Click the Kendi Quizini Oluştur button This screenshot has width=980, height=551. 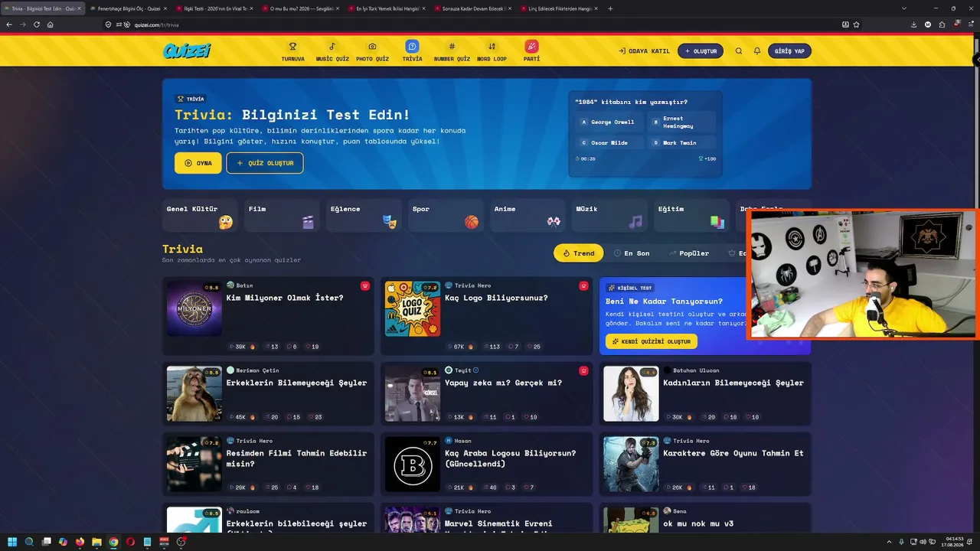[652, 341]
